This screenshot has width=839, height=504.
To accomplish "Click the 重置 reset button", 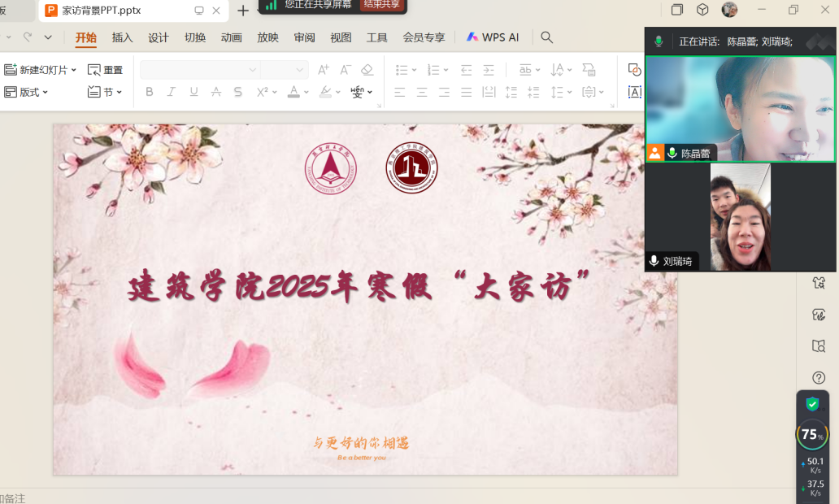I will tap(106, 70).
